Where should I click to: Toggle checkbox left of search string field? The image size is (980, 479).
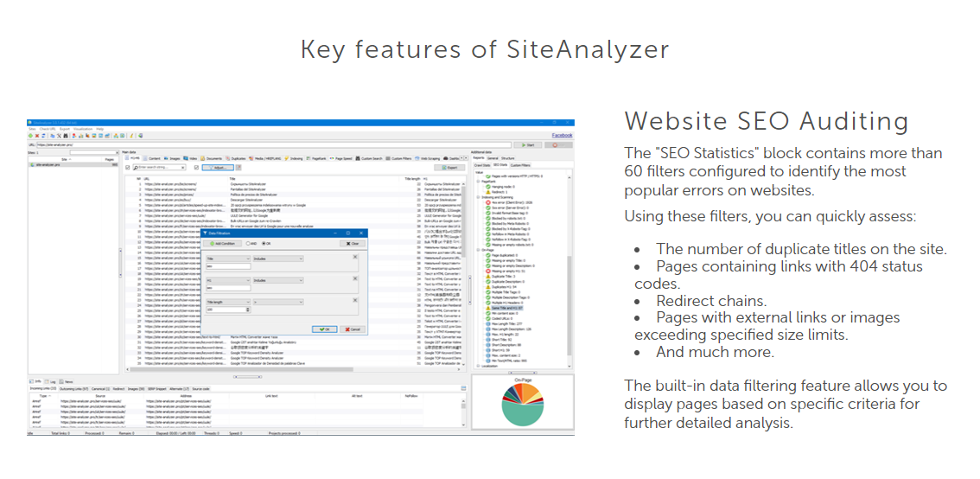click(128, 168)
